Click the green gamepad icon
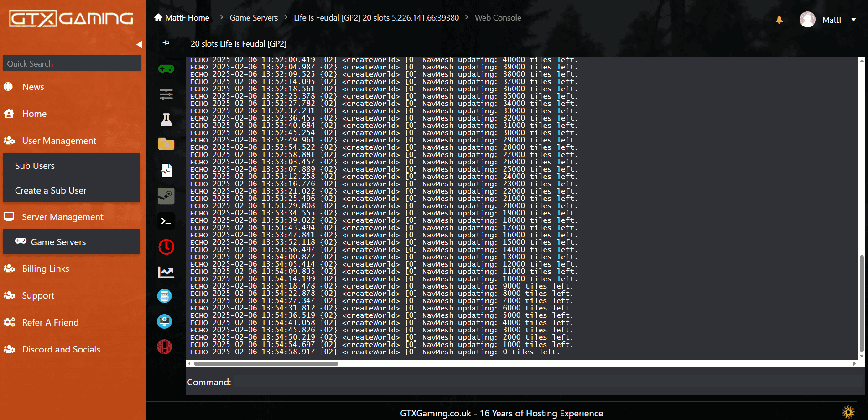 pyautogui.click(x=166, y=69)
